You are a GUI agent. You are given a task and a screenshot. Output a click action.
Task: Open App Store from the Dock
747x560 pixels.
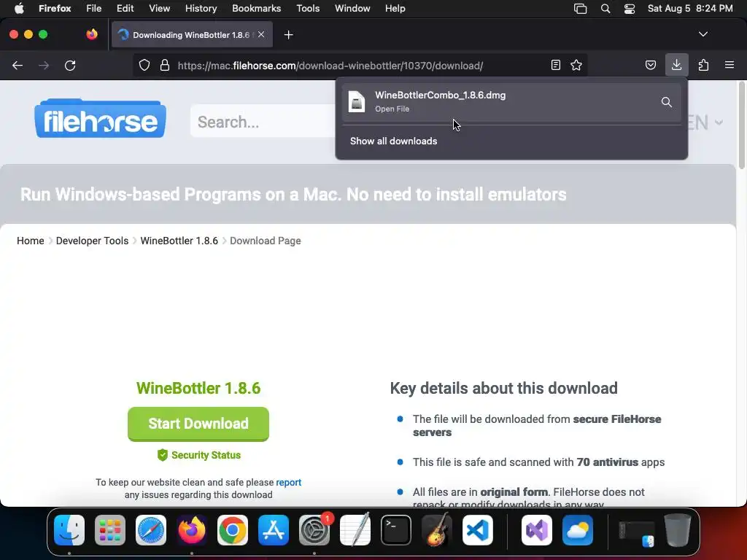pos(274,529)
